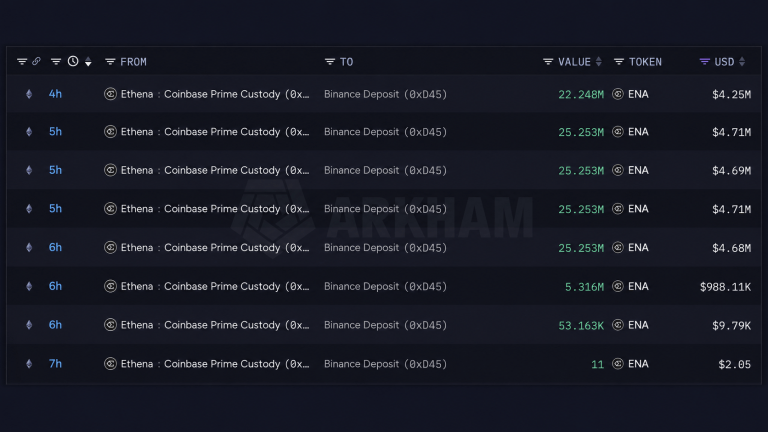Select the $9.79K USD amount
This screenshot has width=768, height=432.
coord(731,326)
